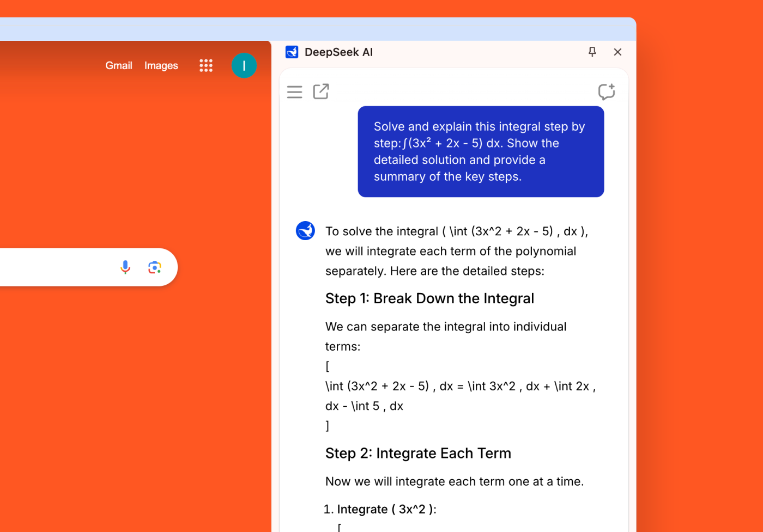Search by image with Google Lens
763x532 pixels.
tap(155, 267)
